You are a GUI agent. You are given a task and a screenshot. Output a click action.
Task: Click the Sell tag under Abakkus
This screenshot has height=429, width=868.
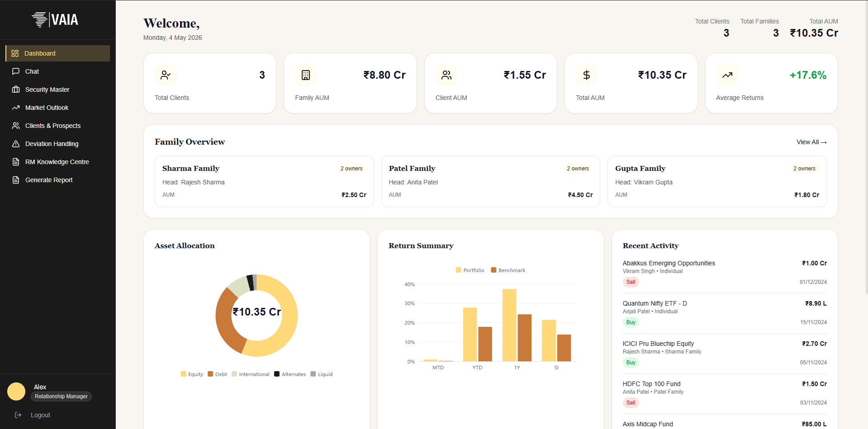pos(631,282)
